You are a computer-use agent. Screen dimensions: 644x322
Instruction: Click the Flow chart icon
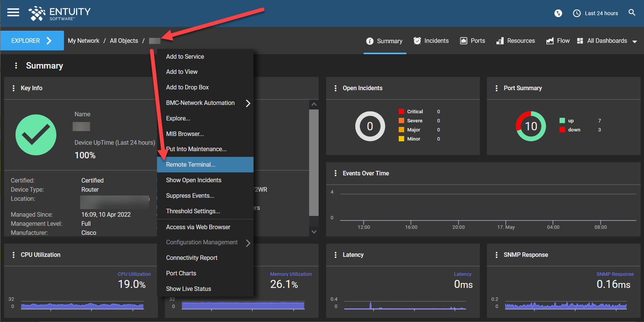click(x=550, y=41)
